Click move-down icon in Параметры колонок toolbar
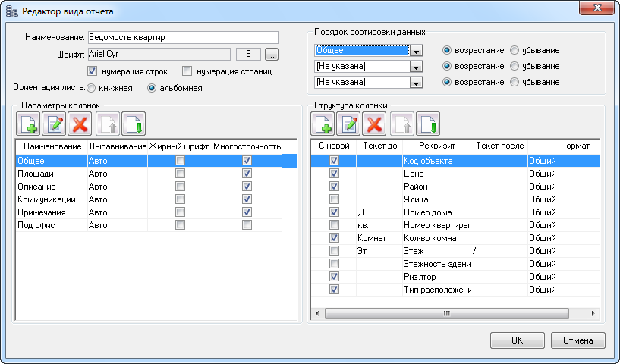Image resolution: width=620 pixels, height=364 pixels. click(134, 123)
